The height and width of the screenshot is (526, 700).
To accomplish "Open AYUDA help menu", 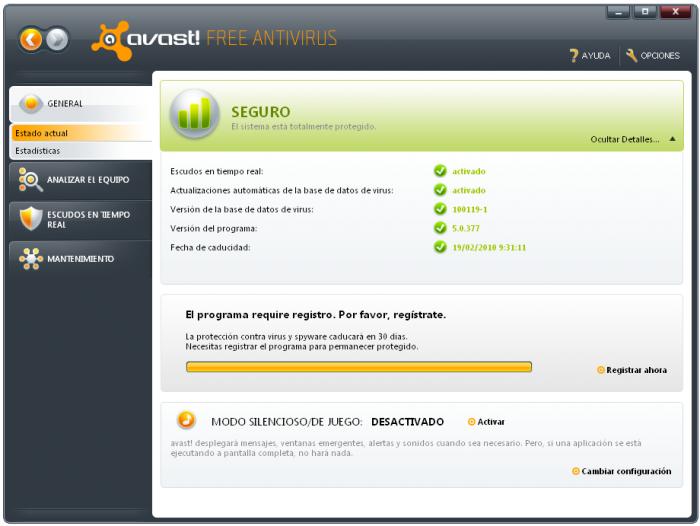I will [x=590, y=56].
